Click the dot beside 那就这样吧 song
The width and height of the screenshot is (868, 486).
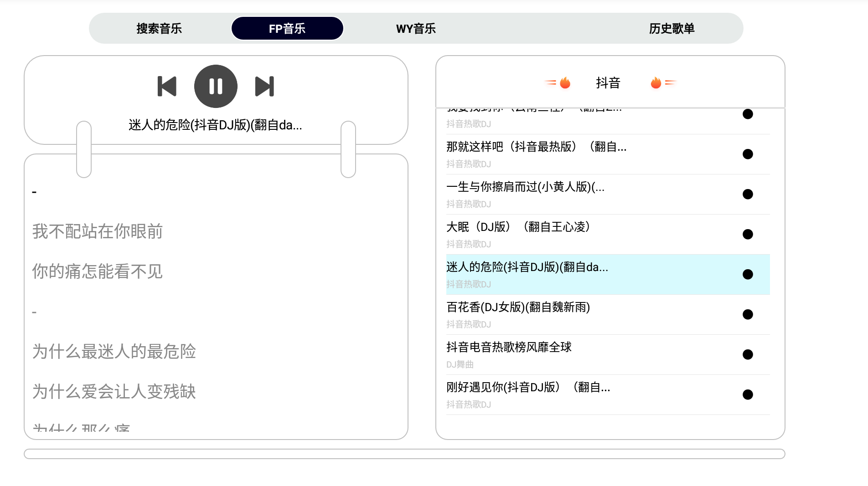pos(747,154)
